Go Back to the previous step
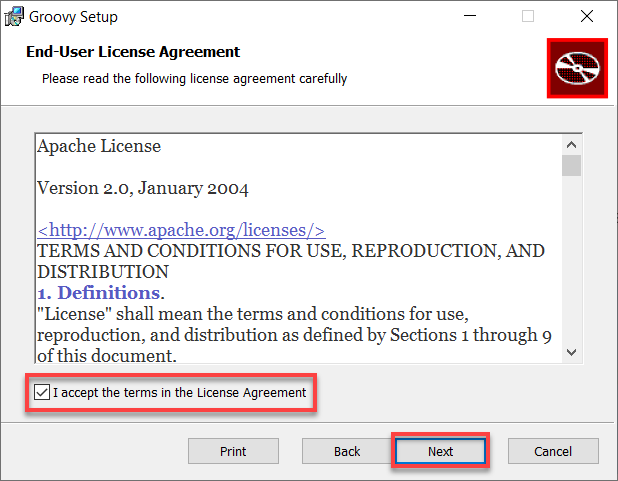Viewport: 618px width, 481px height. pos(347,451)
